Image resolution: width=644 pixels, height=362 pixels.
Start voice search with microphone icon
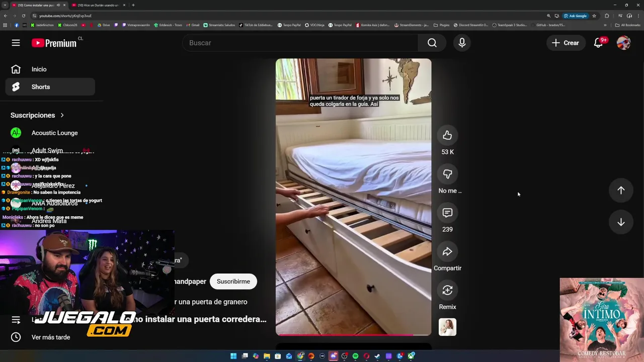coord(462,43)
